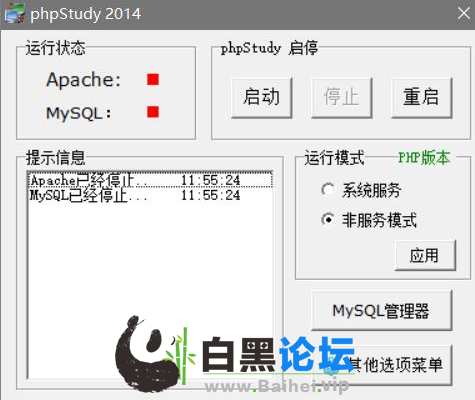Close the phpStudy 2014 window
Image resolution: width=475 pixels, height=400 pixels.
coord(464,13)
